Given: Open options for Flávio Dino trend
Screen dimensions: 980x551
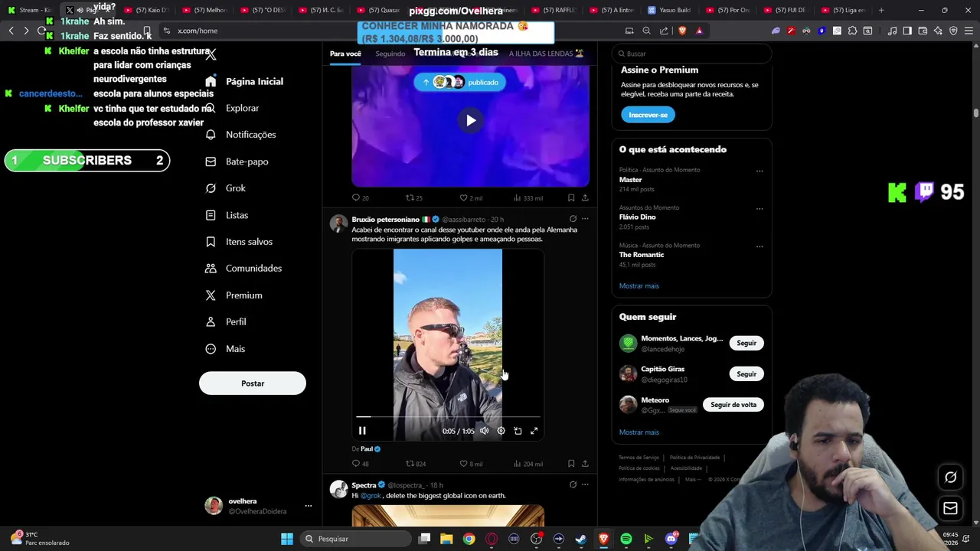Looking at the screenshot, I should pyautogui.click(x=759, y=208).
